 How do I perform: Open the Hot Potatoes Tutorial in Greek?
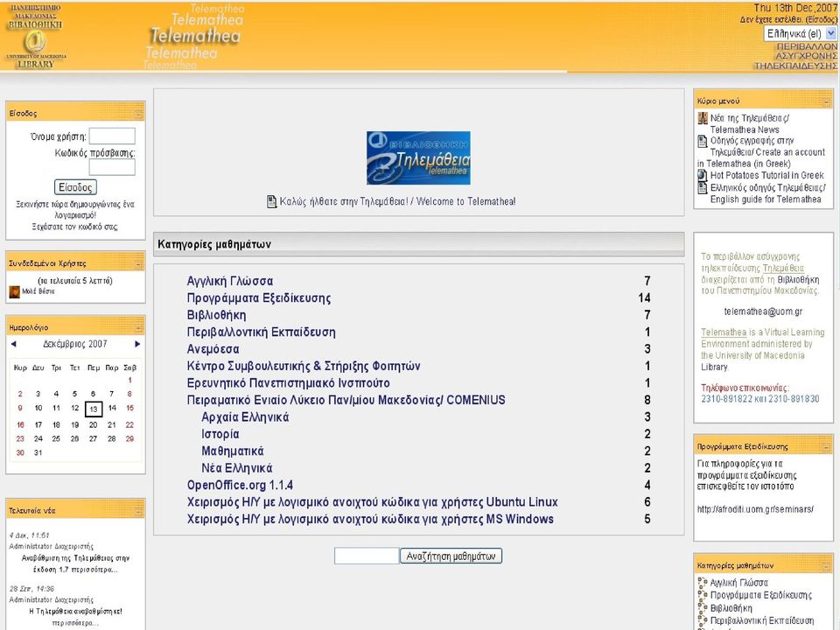click(767, 175)
